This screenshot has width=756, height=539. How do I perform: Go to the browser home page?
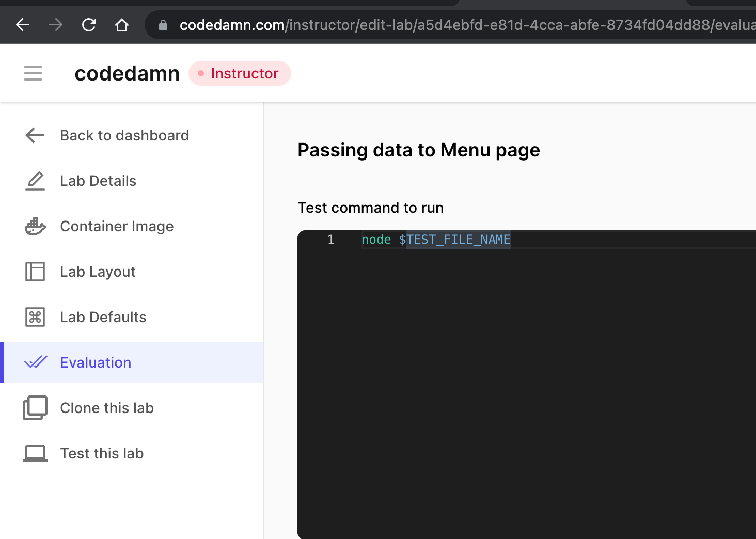point(122,25)
